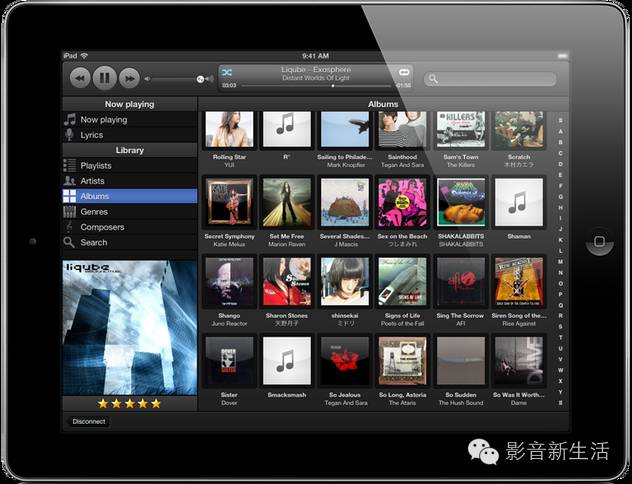
Task: Jump to letter S in the index
Action: pyautogui.click(x=561, y=326)
